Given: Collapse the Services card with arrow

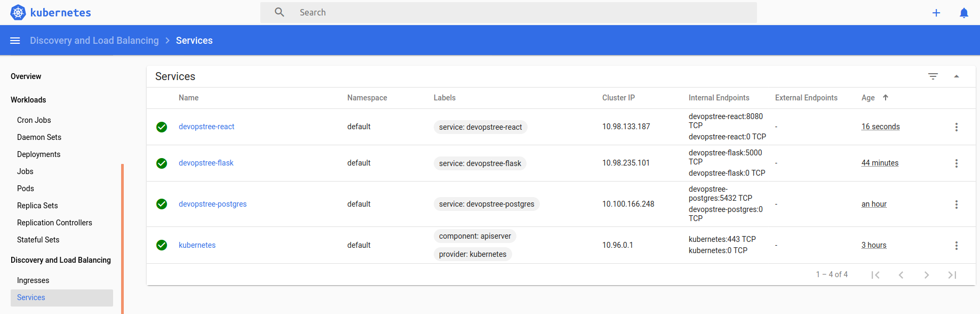Looking at the screenshot, I should [x=957, y=76].
